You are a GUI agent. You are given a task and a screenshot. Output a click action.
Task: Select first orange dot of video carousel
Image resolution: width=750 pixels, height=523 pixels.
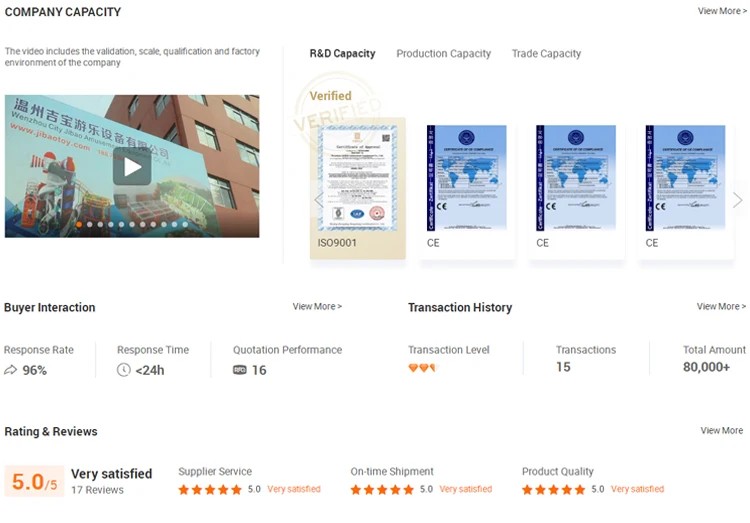click(x=79, y=224)
